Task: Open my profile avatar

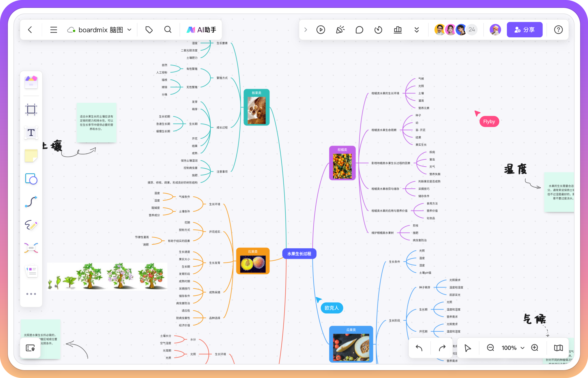Action: 495,29
